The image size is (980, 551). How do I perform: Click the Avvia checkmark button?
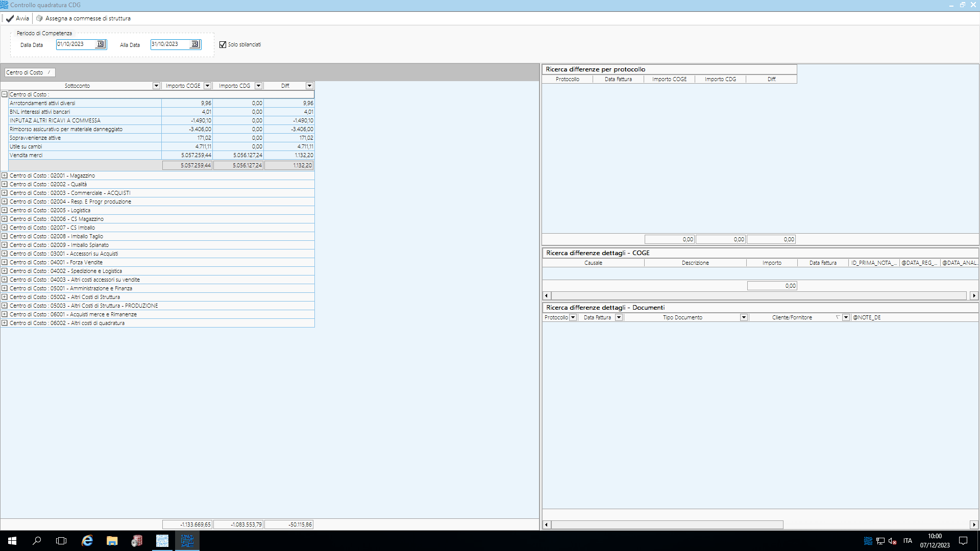tap(17, 18)
